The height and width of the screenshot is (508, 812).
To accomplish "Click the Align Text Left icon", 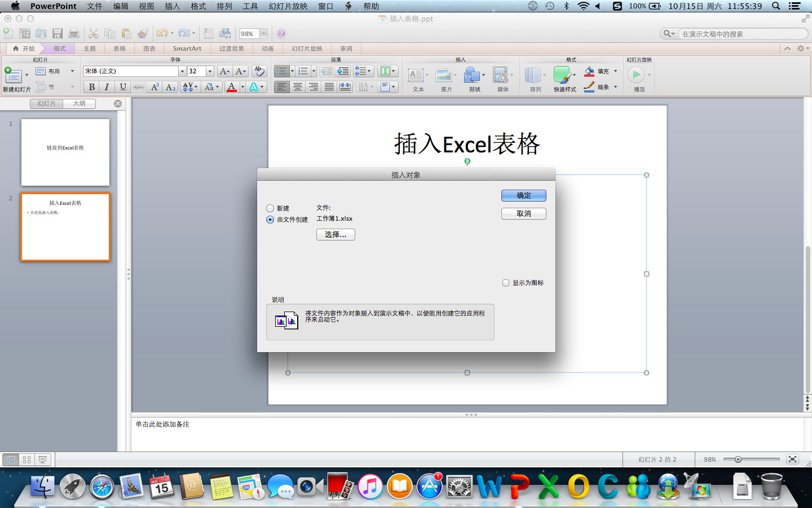I will (x=281, y=87).
